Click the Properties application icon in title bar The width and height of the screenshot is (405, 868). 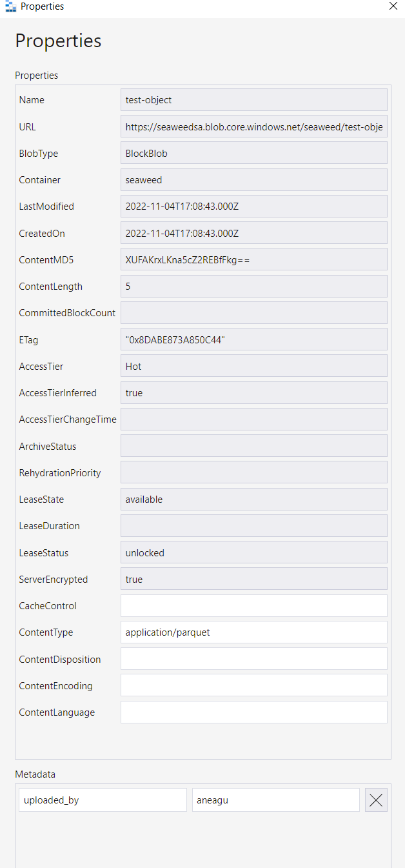click(x=8, y=6)
